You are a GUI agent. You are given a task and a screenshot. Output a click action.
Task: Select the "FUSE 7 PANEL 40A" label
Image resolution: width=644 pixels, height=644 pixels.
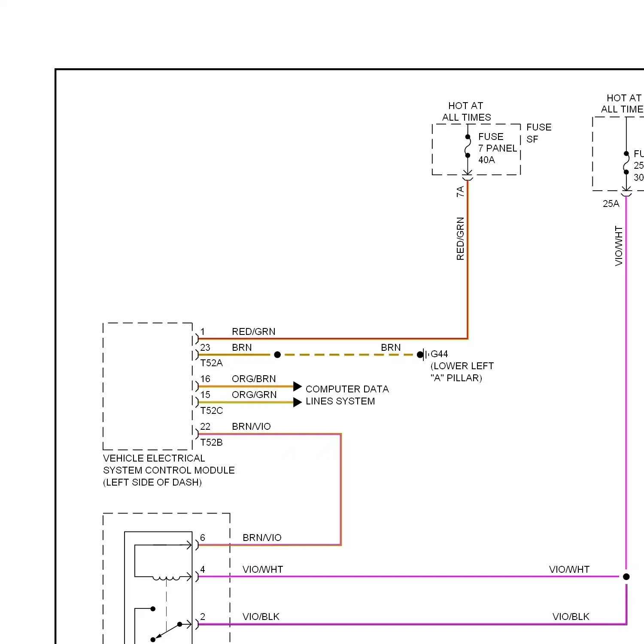(498, 148)
